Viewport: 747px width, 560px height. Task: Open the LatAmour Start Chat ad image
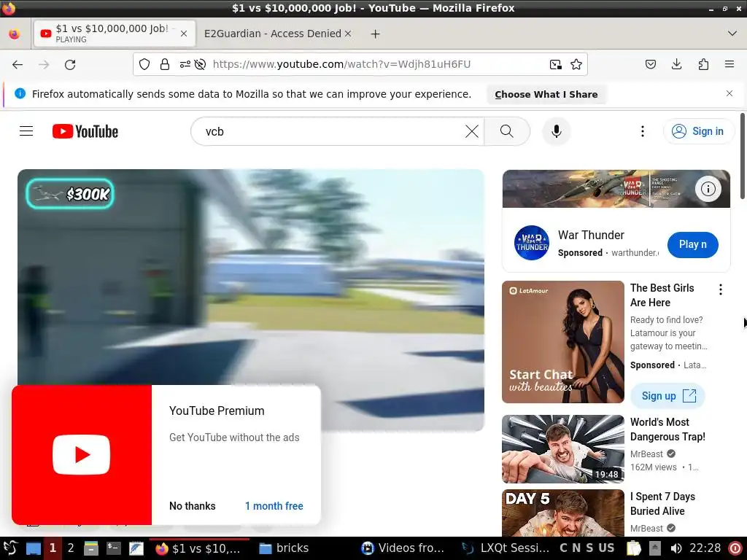562,341
